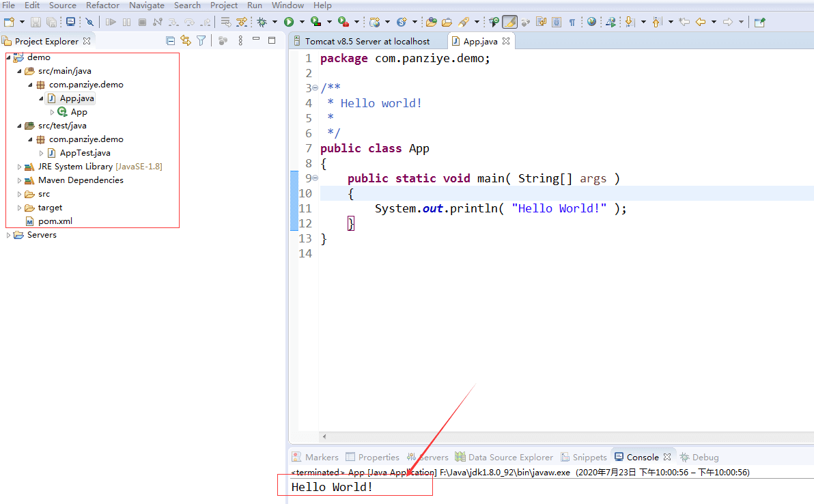Screen dimensions: 814x504
Task: Switch to the Data Source Explorer tab
Action: (x=504, y=457)
